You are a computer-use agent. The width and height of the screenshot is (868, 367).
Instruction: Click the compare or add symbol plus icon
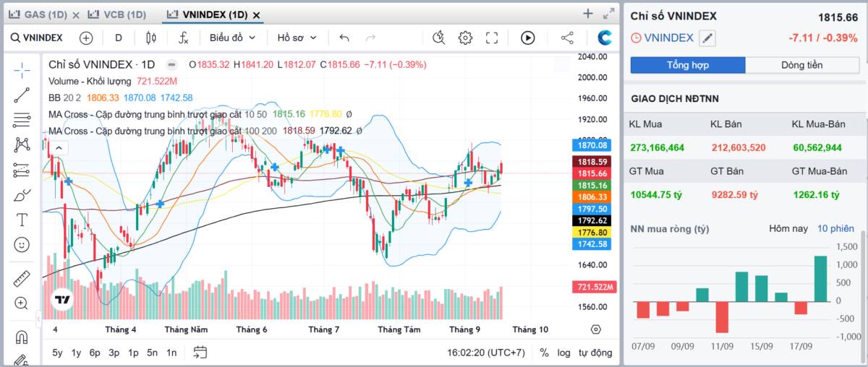(86, 38)
